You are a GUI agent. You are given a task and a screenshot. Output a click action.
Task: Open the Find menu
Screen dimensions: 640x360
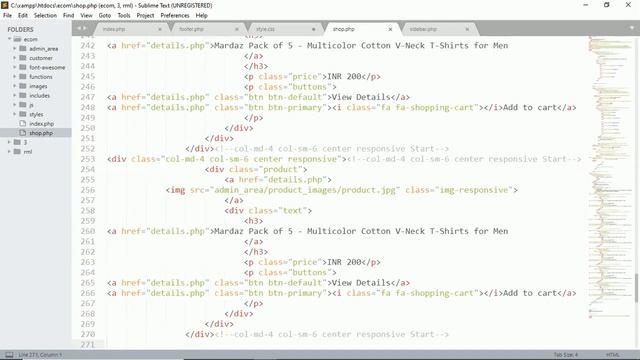(69, 16)
